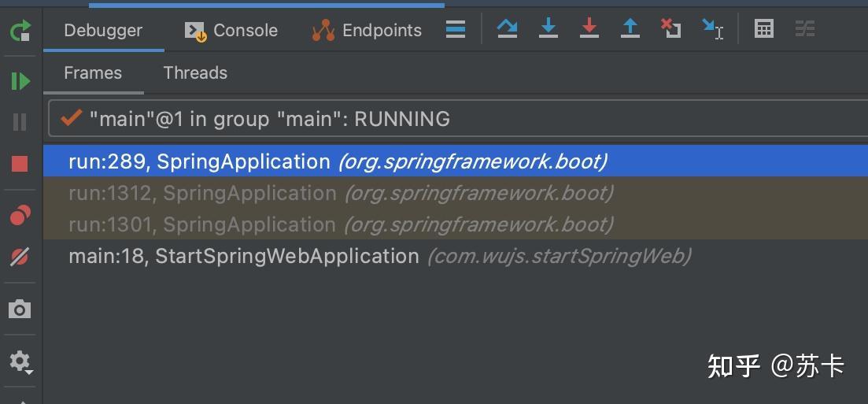Pause the running program
The height and width of the screenshot is (404, 868).
(20, 122)
